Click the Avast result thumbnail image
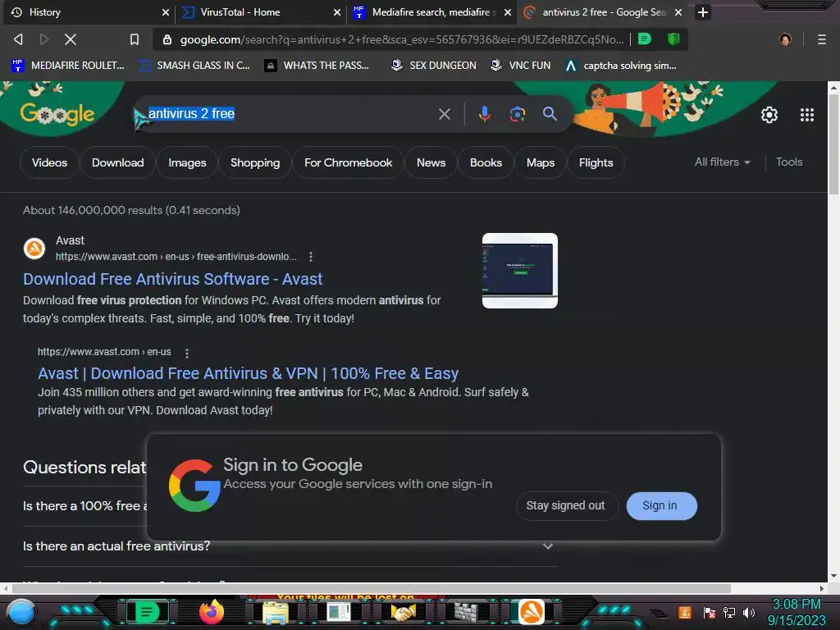Image resolution: width=840 pixels, height=630 pixels. (519, 271)
